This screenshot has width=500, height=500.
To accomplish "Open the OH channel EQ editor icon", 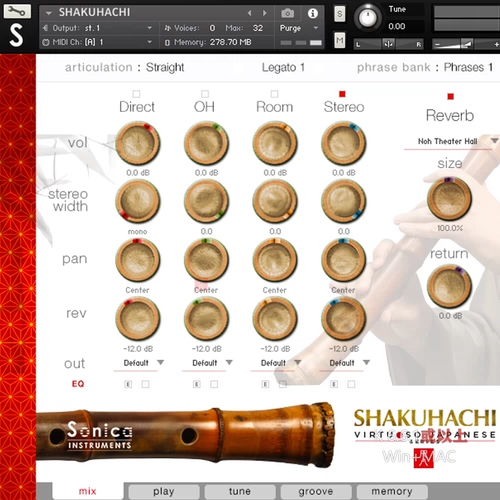I will 197,384.
